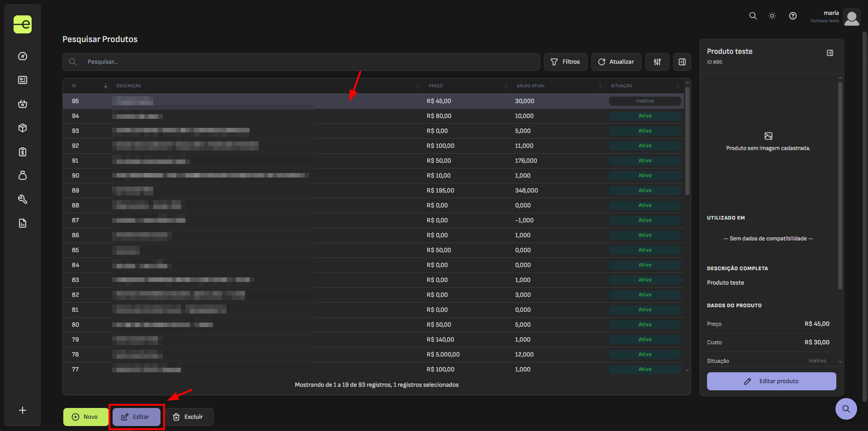Collapse the Produto teste detail panel
The image size is (868, 431).
[x=830, y=53]
